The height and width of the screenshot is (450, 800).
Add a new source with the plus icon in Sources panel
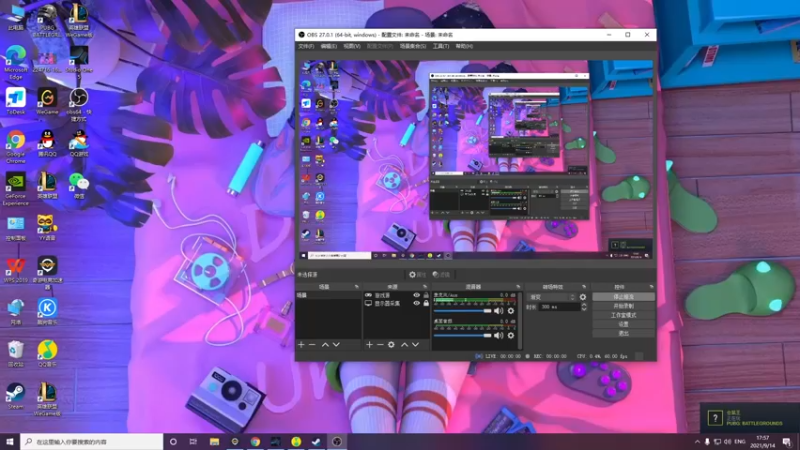[x=369, y=345]
